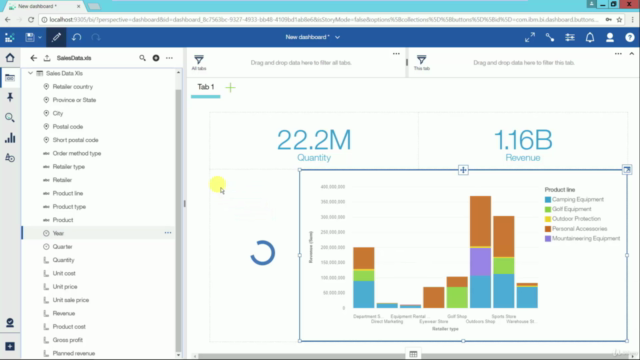This screenshot has width=640, height=360.
Task: Click the fullscreen expand icon
Action: [530, 38]
